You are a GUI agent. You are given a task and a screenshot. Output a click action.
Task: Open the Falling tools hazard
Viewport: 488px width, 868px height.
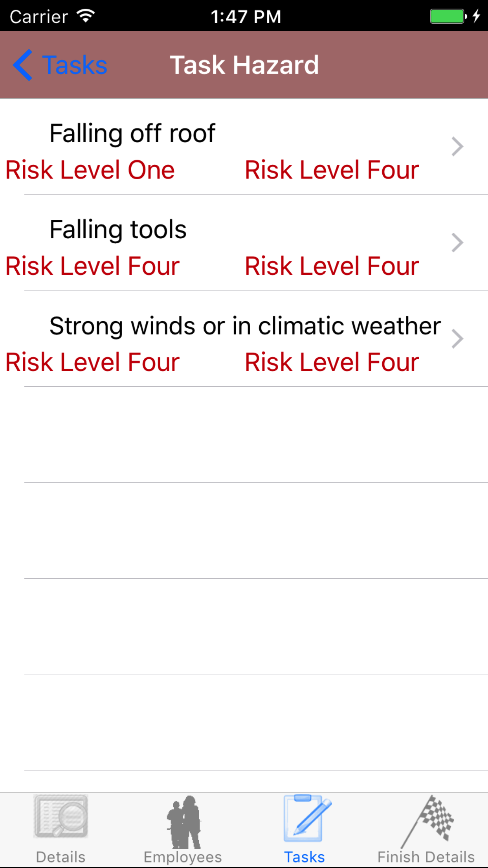tap(118, 229)
